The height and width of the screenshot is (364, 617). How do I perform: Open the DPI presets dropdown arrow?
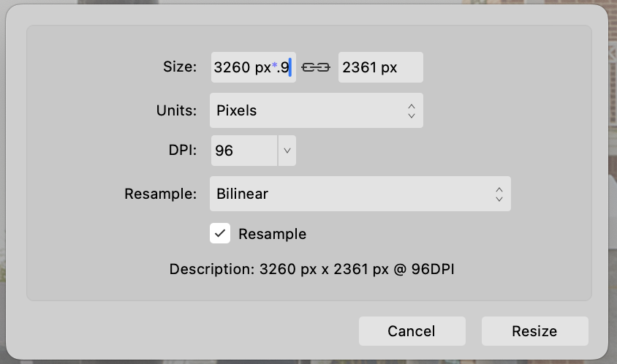[287, 151]
